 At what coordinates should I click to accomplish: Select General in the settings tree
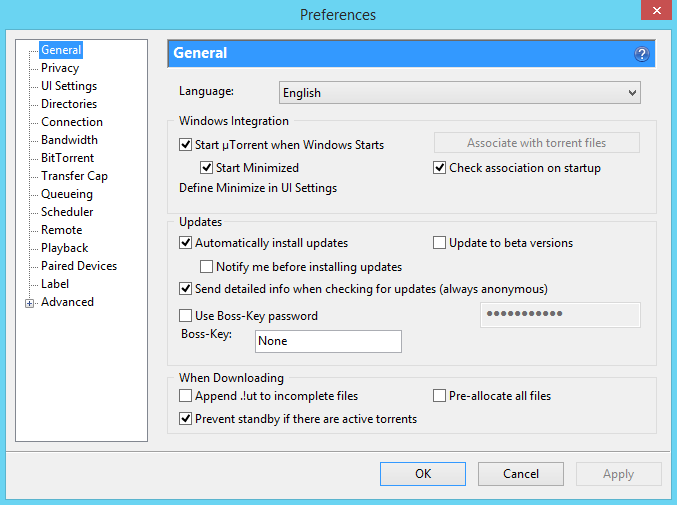[61, 50]
